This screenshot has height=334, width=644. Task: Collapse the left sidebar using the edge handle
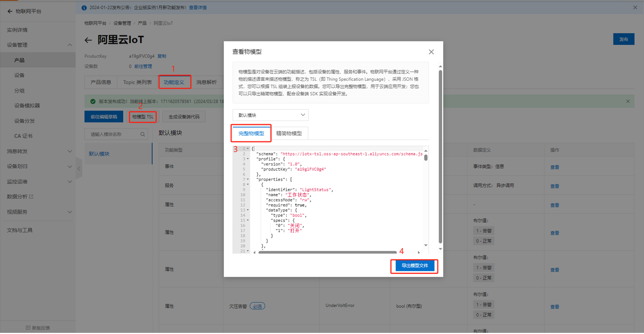click(79, 168)
